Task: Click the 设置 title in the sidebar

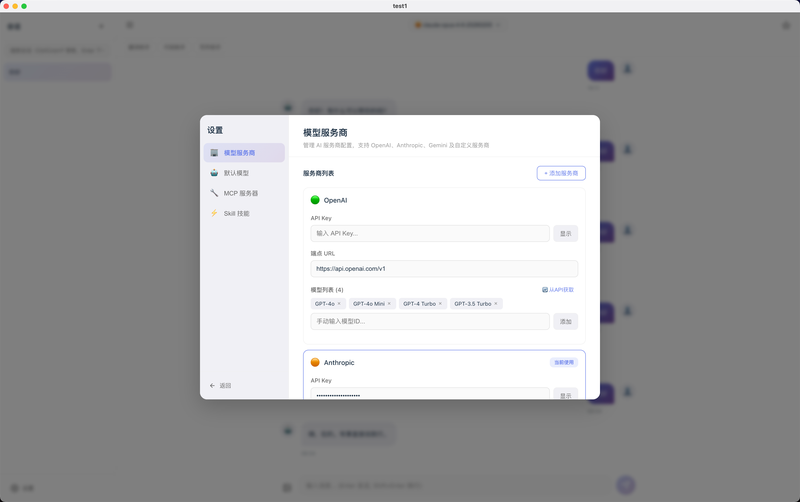Action: click(x=215, y=130)
